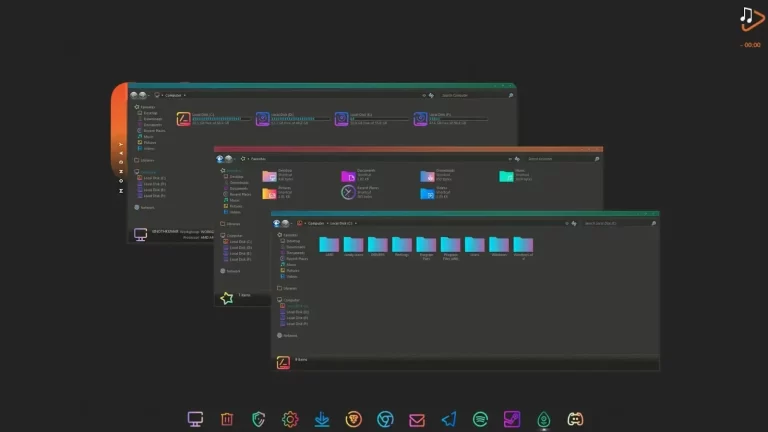The height and width of the screenshot is (432, 768).
Task: Select Local Disk (C:) in Favorites window sidebar
Action: point(238,242)
